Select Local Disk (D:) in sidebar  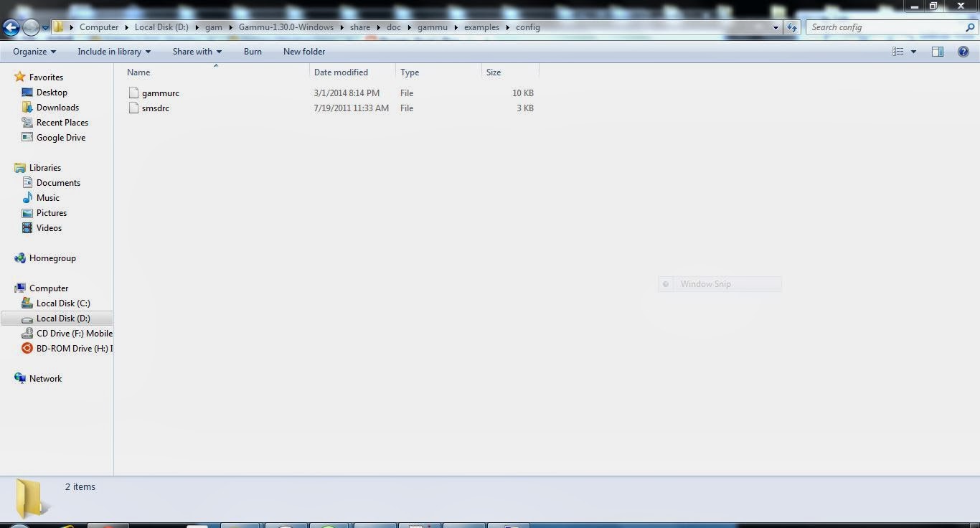tap(63, 319)
